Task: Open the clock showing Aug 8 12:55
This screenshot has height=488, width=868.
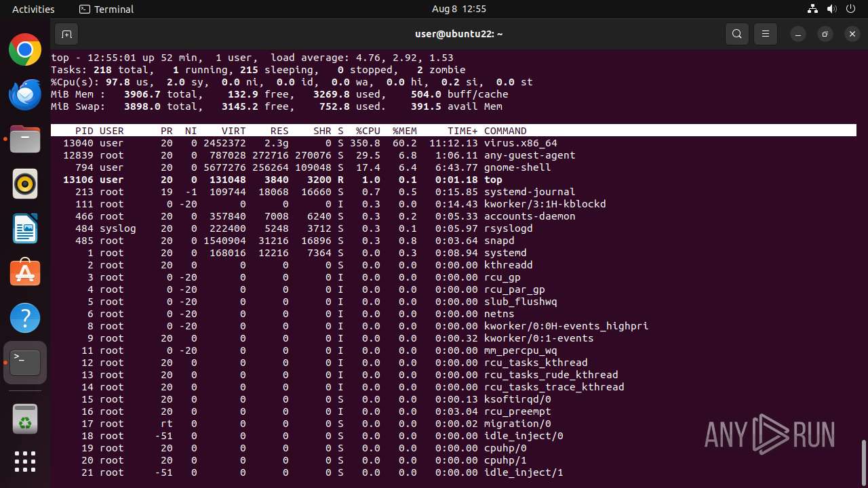Action: 459,9
